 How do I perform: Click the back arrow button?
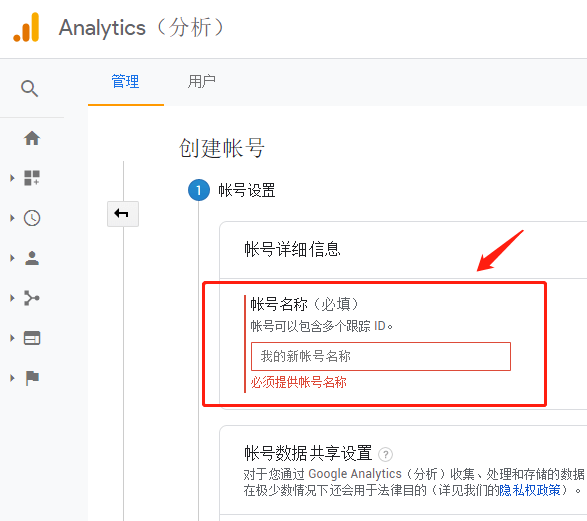(x=123, y=214)
